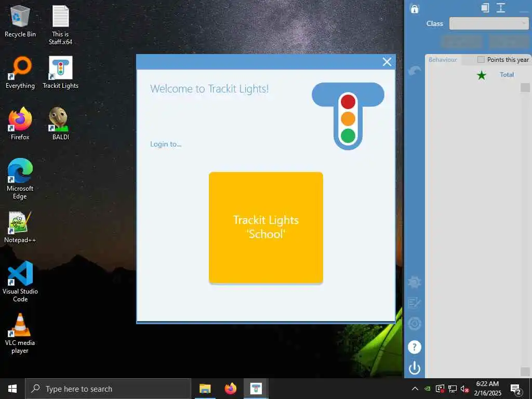532x399 pixels.
Task: Click the refresh sync icon in the sidebar
Action: 414,323
